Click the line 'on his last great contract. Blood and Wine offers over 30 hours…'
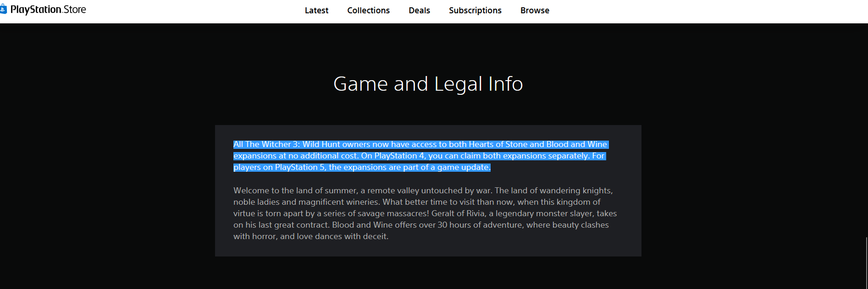Screen dimensions: 868x289 421,225
